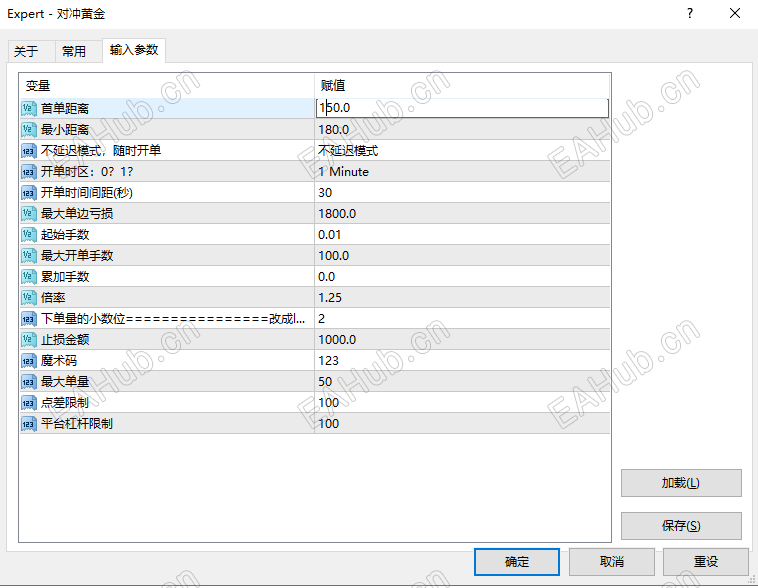The image size is (758, 588).
Task: Click the icon beside 点差限制
Action: 29,403
